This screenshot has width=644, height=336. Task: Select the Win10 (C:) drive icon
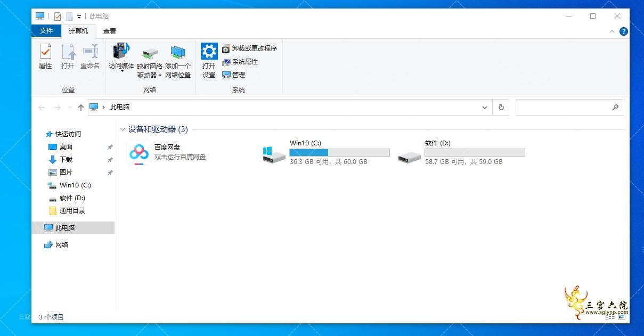click(x=274, y=154)
